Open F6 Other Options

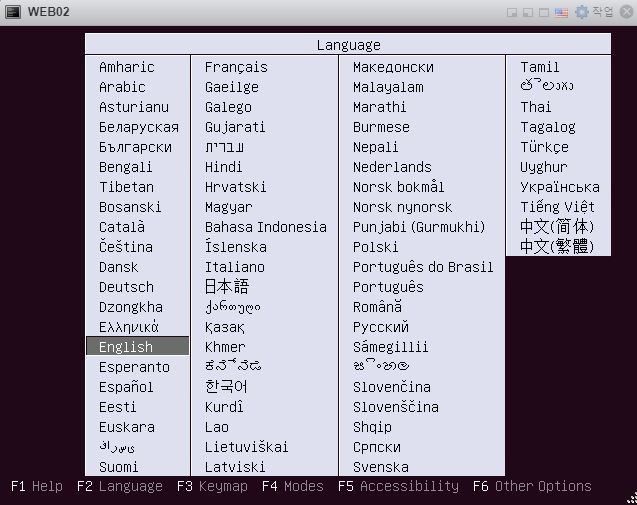[x=532, y=486]
